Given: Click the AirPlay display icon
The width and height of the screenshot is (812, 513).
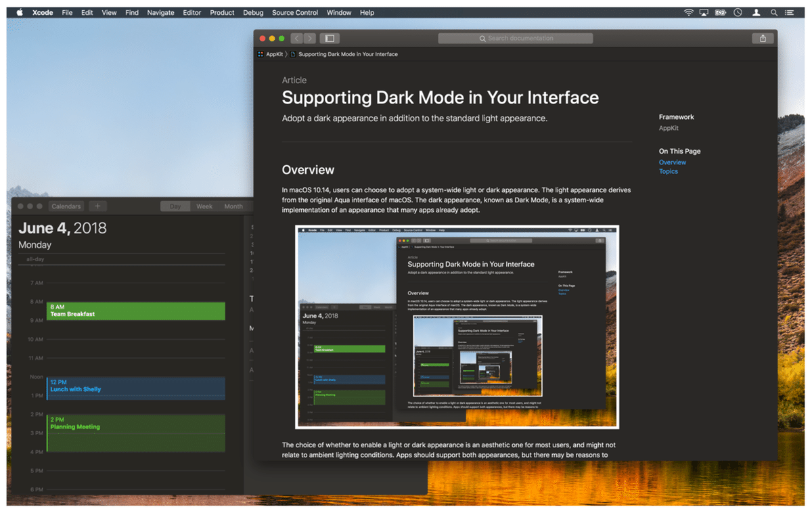Looking at the screenshot, I should pyautogui.click(x=704, y=13).
